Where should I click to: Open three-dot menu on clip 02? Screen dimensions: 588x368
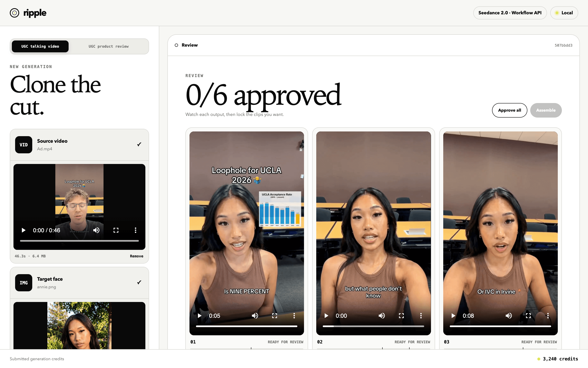point(421,316)
